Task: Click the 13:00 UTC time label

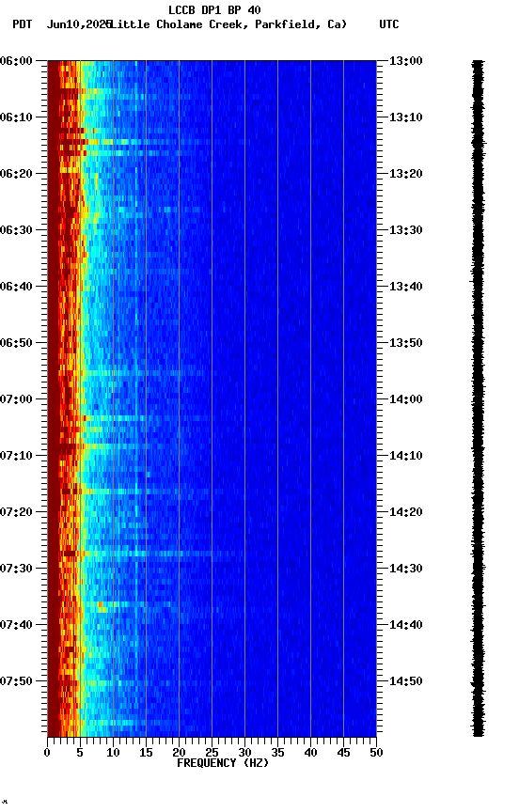Action: coord(406,61)
